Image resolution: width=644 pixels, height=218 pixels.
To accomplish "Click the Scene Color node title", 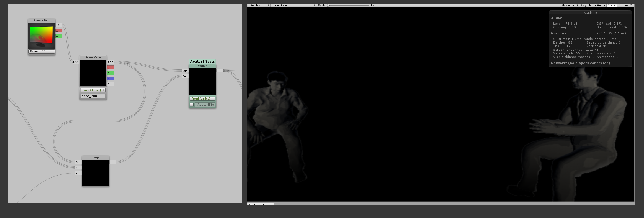I will [x=93, y=57].
